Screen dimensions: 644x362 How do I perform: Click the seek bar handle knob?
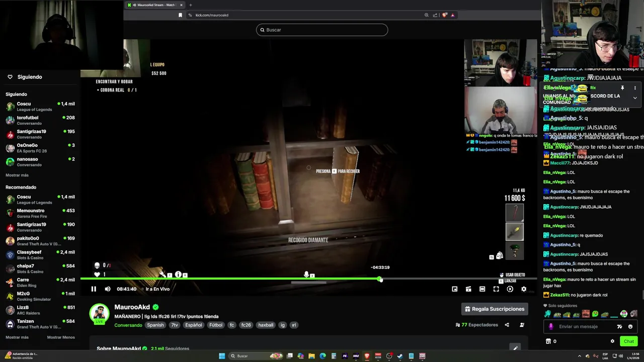pos(380,279)
